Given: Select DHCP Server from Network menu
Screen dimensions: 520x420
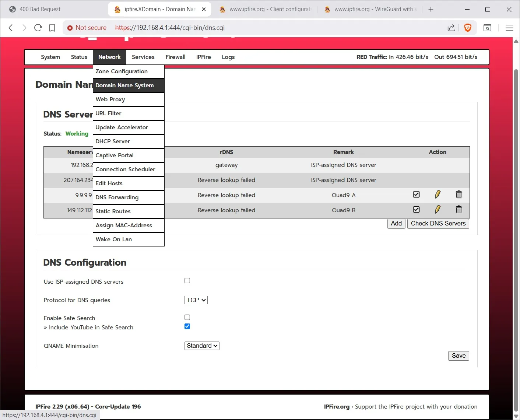Looking at the screenshot, I should [x=113, y=141].
